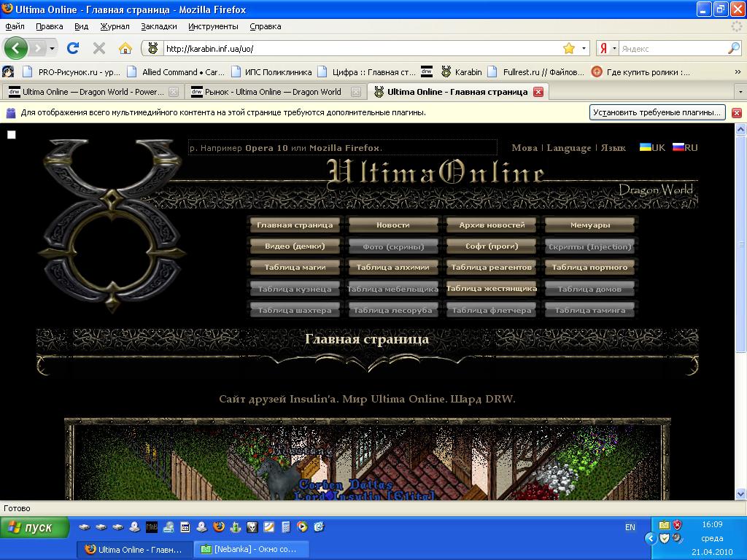747x560 pixels.
Task: Click the site favicon next to the URL
Action: click(x=153, y=48)
